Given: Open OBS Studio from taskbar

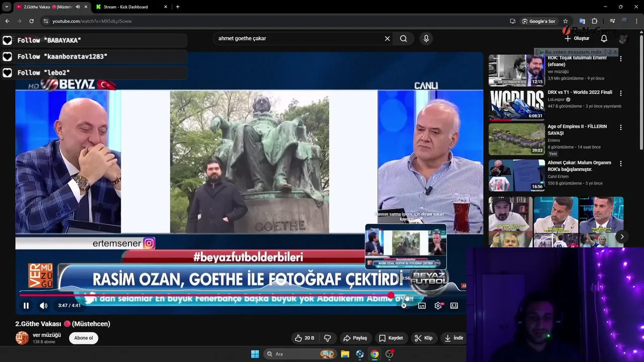Looking at the screenshot, I should tap(389, 354).
